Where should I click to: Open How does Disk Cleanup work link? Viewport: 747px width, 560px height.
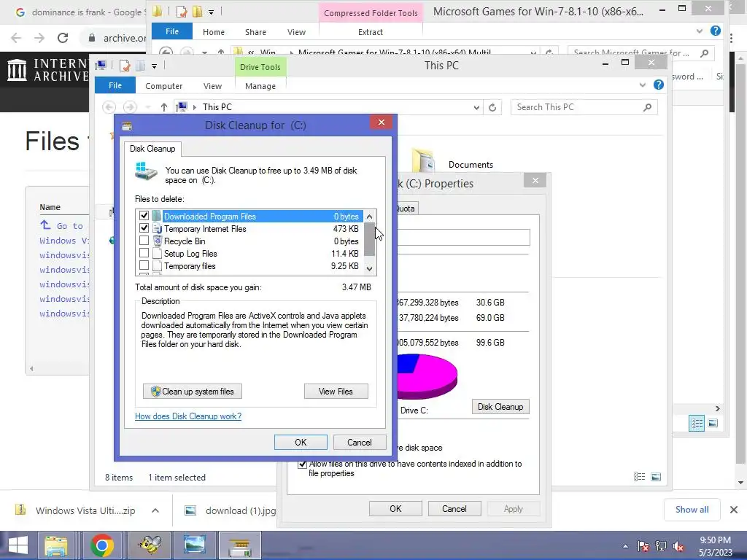coord(188,416)
